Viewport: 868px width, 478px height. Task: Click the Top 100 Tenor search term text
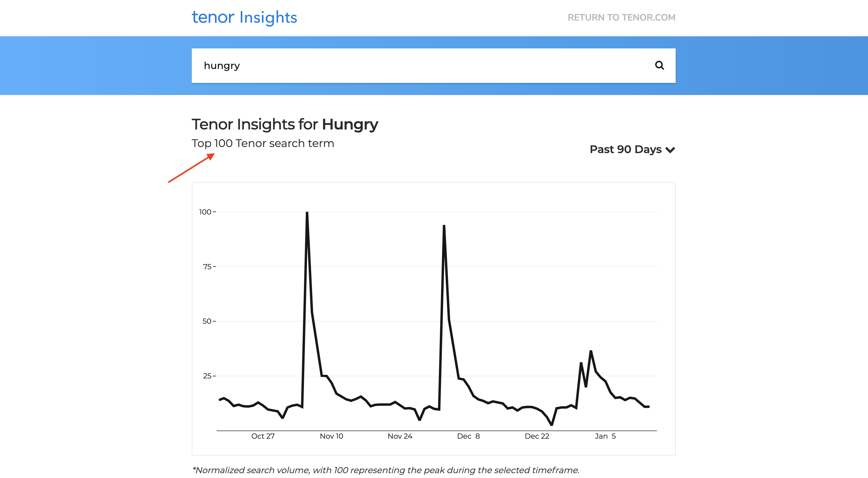tap(263, 143)
